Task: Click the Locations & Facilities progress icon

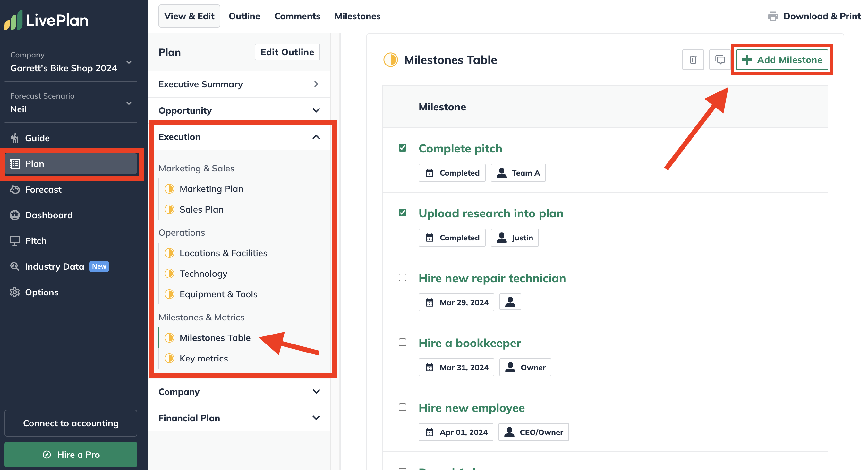Action: coord(169,253)
